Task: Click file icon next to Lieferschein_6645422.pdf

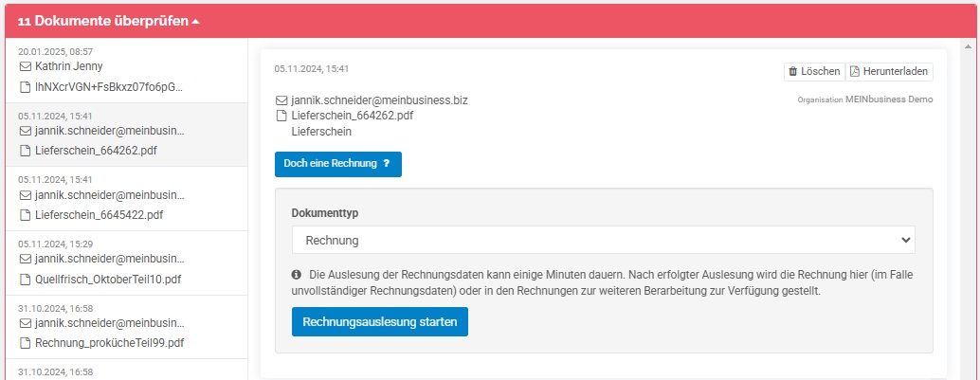Action: click(x=25, y=216)
